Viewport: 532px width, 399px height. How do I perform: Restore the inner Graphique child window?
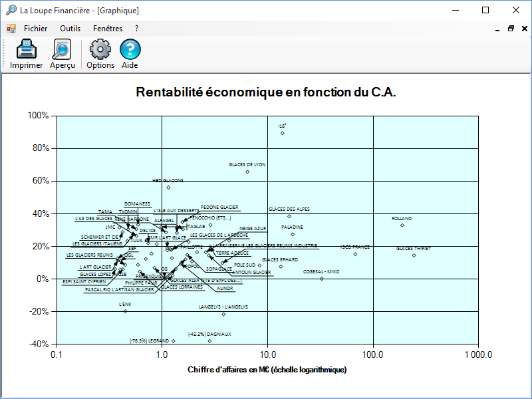[511, 29]
